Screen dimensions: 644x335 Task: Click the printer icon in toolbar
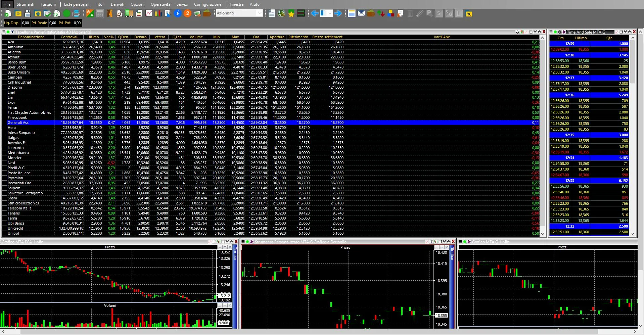tap(76, 13)
